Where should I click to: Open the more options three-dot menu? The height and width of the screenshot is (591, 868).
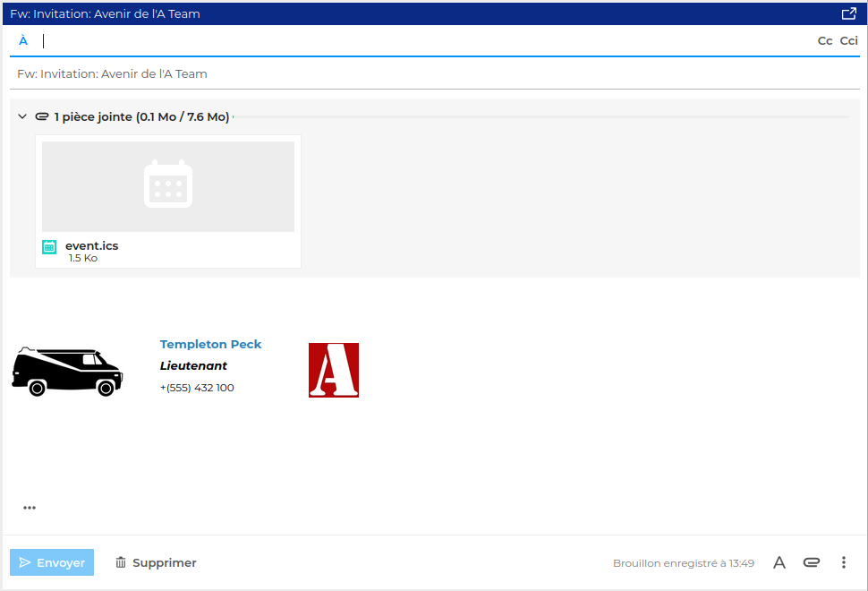pyautogui.click(x=843, y=562)
